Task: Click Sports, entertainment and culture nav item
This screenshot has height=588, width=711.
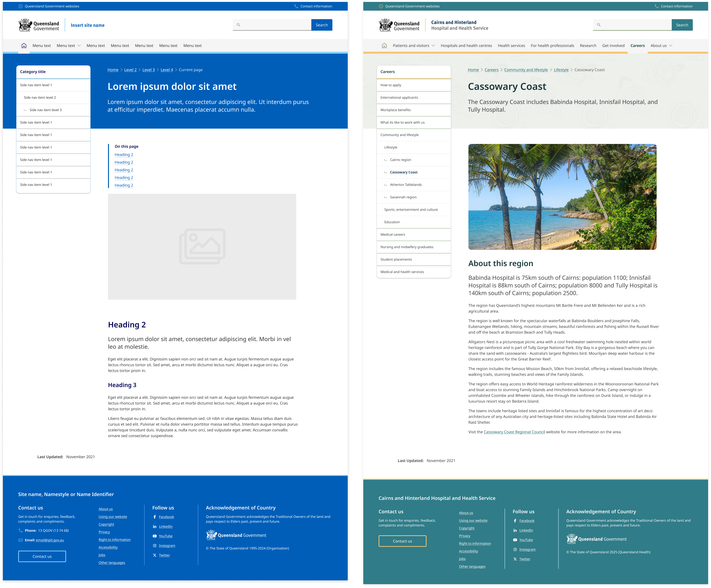Action: pos(413,210)
